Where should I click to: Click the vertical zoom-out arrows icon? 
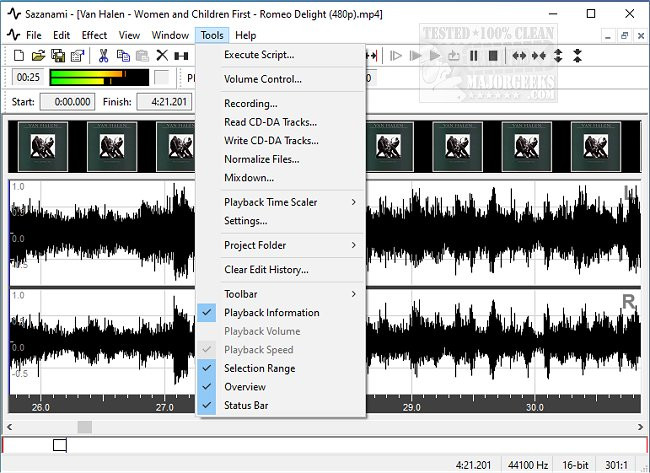pyautogui.click(x=577, y=56)
